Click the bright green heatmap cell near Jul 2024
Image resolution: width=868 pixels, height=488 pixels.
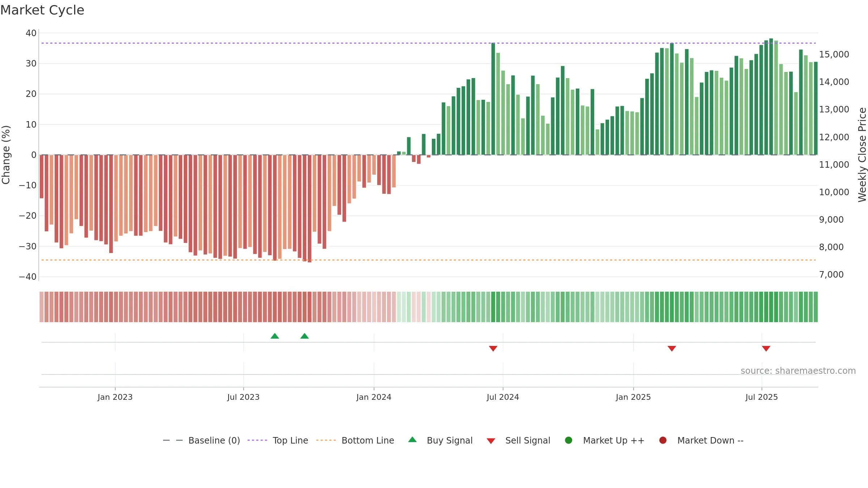(x=493, y=307)
